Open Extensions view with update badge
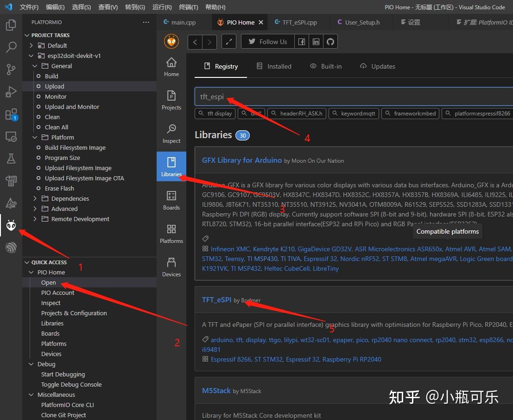The height and width of the screenshot is (420, 513). point(11,114)
